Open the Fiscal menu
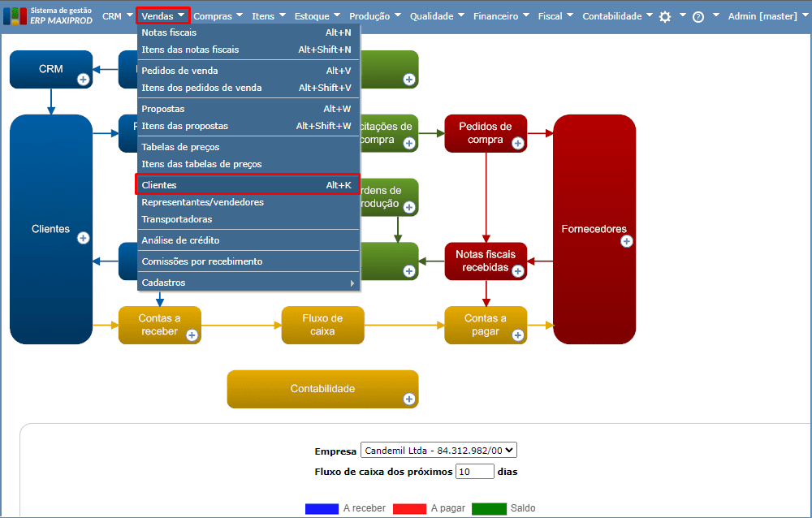 [x=555, y=16]
